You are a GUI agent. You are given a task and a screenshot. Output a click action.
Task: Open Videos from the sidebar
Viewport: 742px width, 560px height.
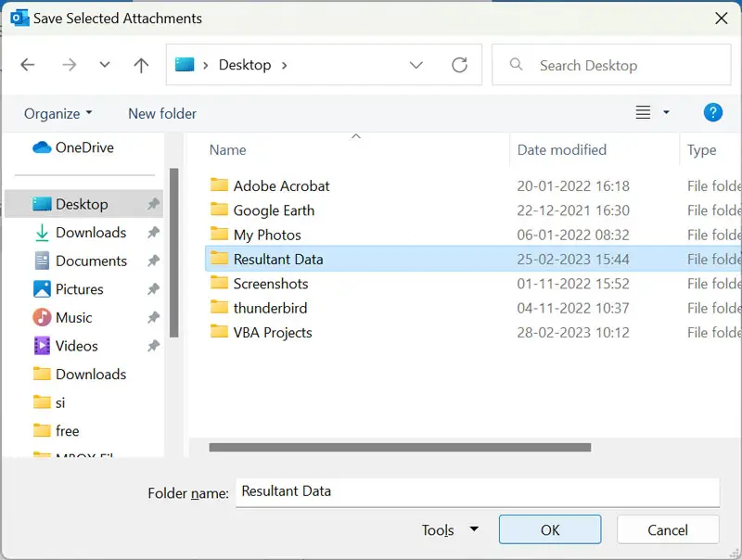click(x=76, y=346)
